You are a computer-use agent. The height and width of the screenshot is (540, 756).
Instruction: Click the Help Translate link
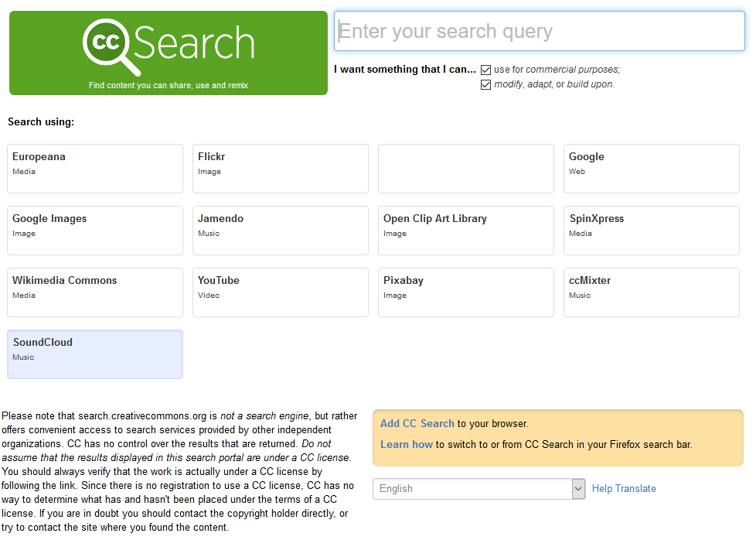(x=624, y=488)
